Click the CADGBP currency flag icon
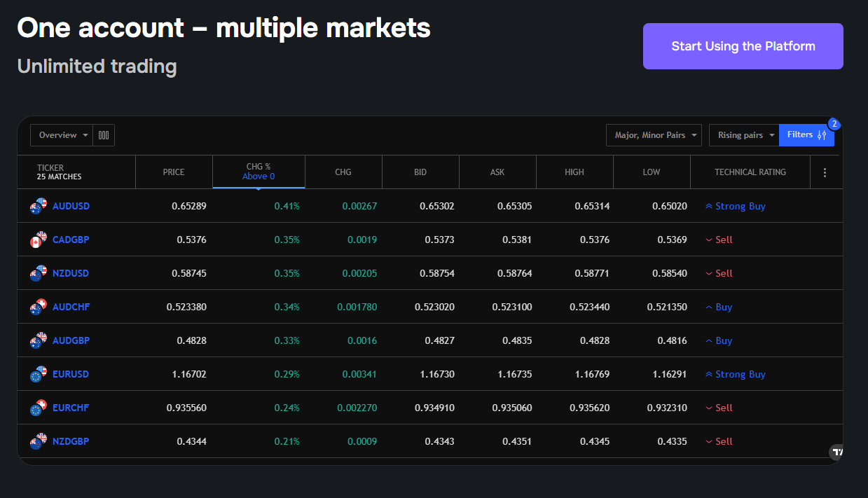 click(x=38, y=240)
